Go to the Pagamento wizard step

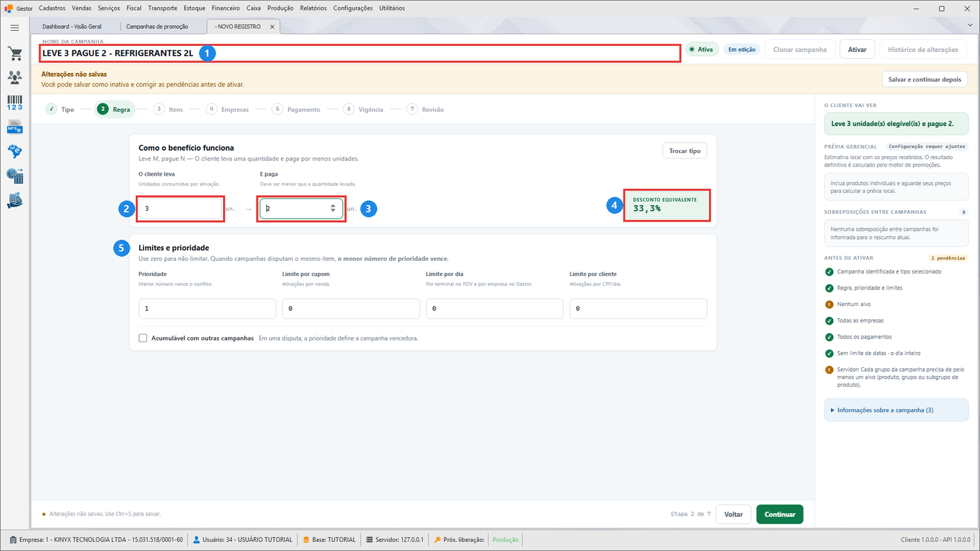coord(296,110)
